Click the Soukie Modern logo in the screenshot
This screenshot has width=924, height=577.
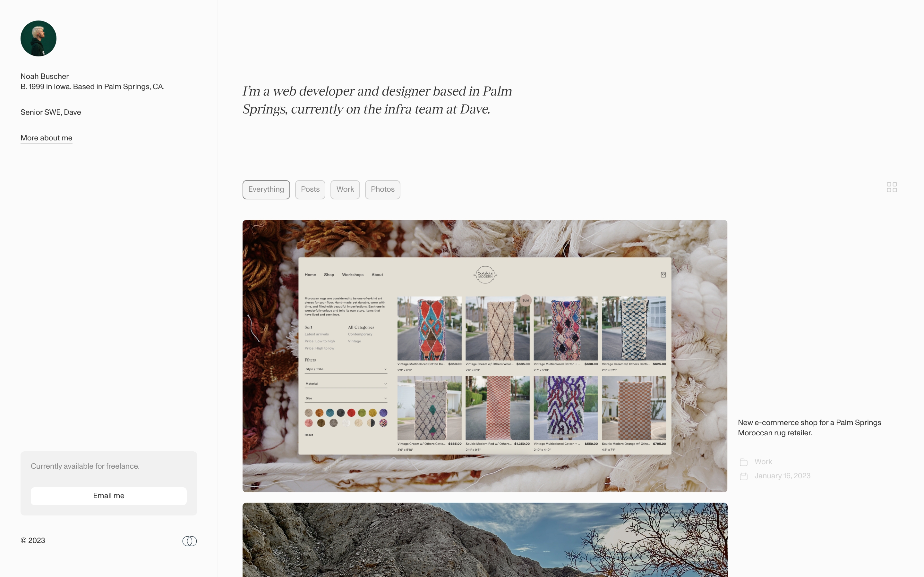point(485,275)
